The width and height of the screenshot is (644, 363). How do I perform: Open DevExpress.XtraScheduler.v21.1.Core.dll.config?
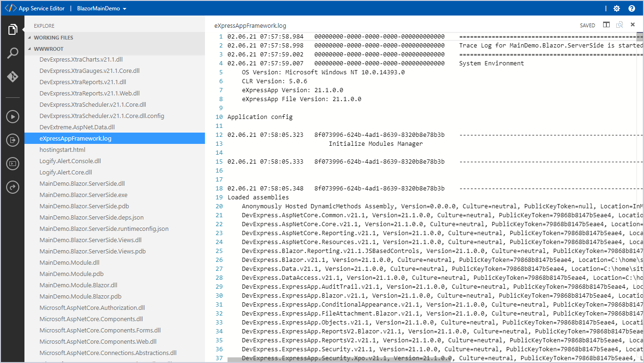click(x=102, y=116)
